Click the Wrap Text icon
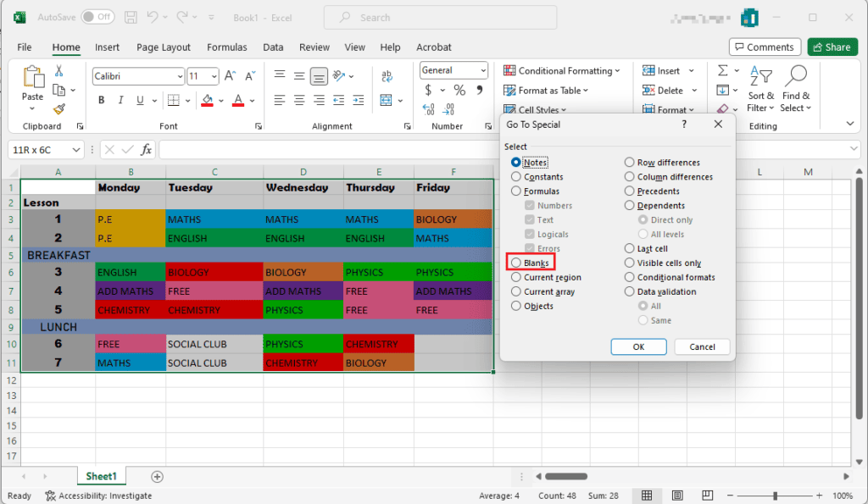This screenshot has width=868, height=504. [387, 75]
